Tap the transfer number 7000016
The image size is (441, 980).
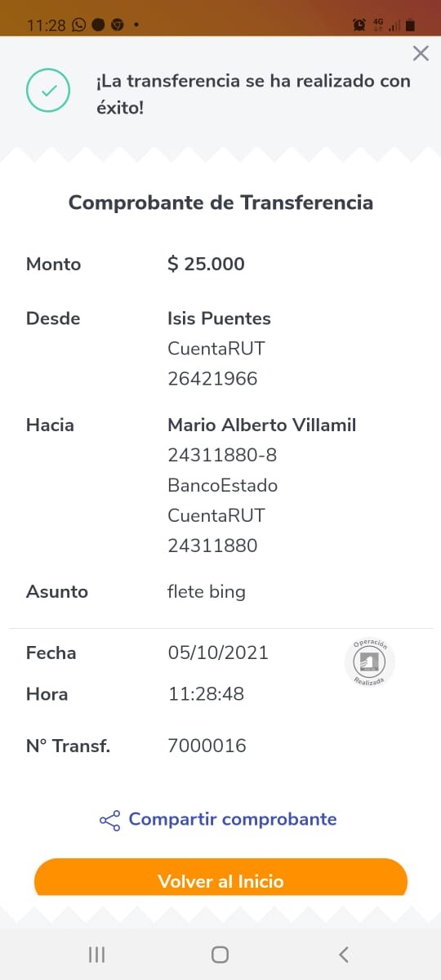click(207, 746)
